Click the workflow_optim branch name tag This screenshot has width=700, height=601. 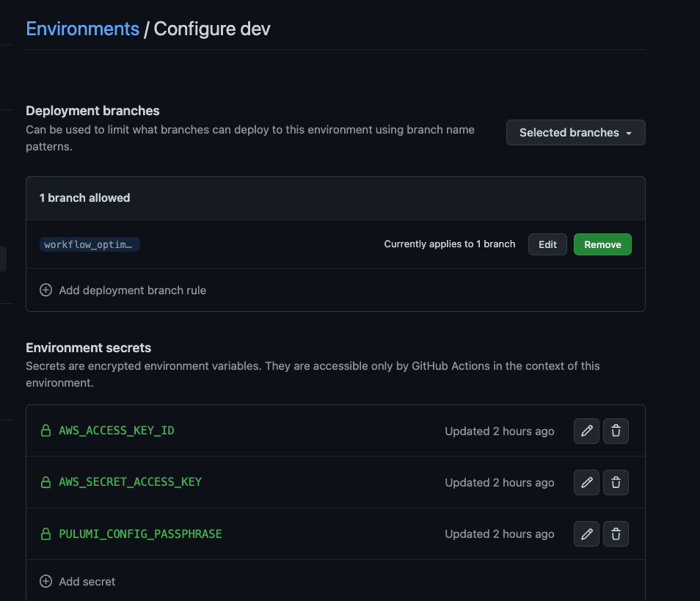click(90, 244)
